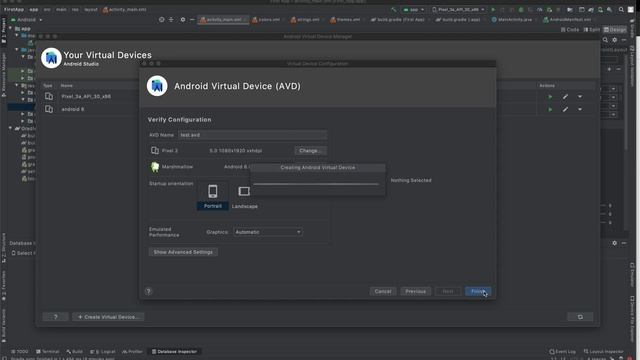Open the Android project view dropdown

point(27,20)
